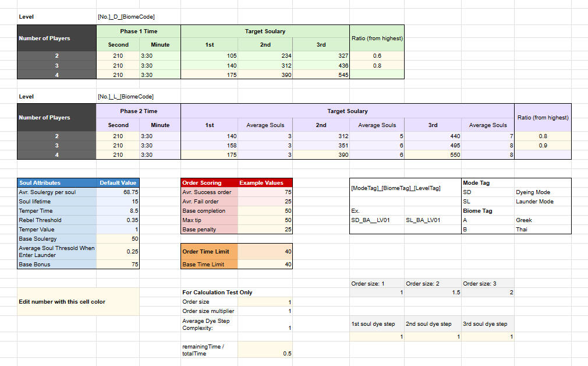This screenshot has width=588, height=366.
Task: Select the 0.6 ratio cell
Action: 377,56
